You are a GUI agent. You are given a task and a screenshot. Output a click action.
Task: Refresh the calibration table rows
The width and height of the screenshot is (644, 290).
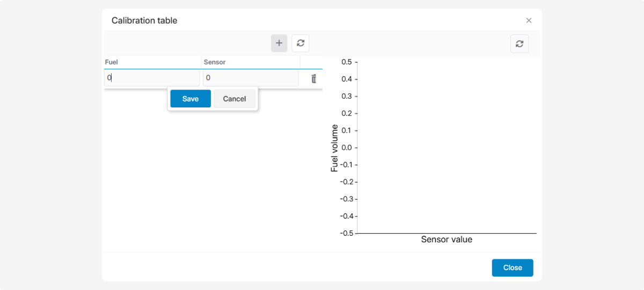(x=301, y=44)
